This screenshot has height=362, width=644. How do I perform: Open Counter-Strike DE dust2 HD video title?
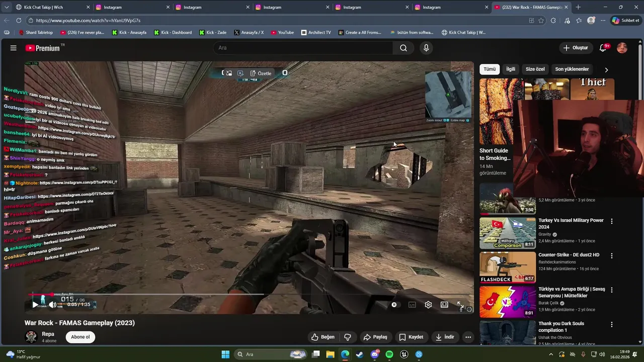pyautogui.click(x=569, y=255)
